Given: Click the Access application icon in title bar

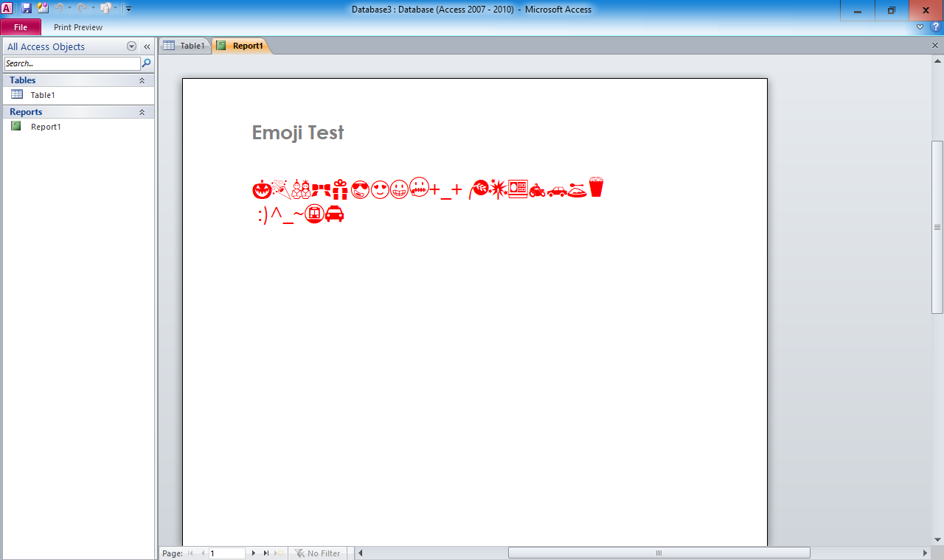Looking at the screenshot, I should coord(7,8).
